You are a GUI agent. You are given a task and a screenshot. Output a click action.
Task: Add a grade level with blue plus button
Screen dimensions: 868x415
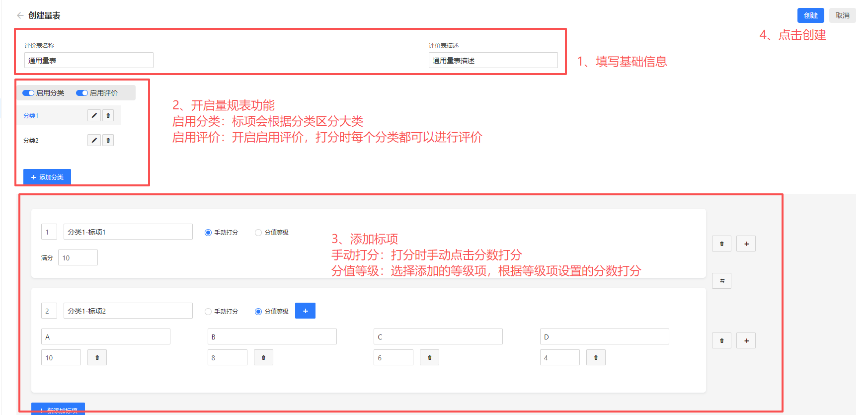[305, 311]
